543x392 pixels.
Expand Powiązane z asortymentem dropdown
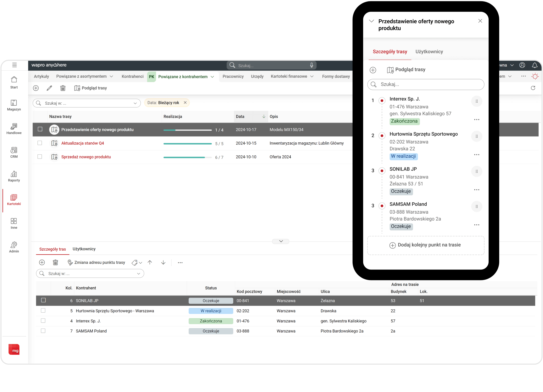111,76
